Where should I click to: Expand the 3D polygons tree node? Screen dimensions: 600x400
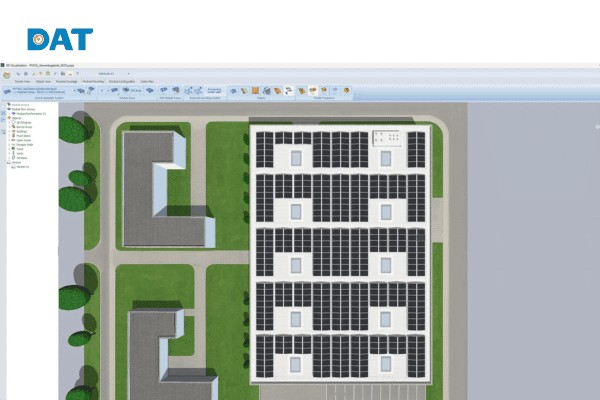(10, 122)
